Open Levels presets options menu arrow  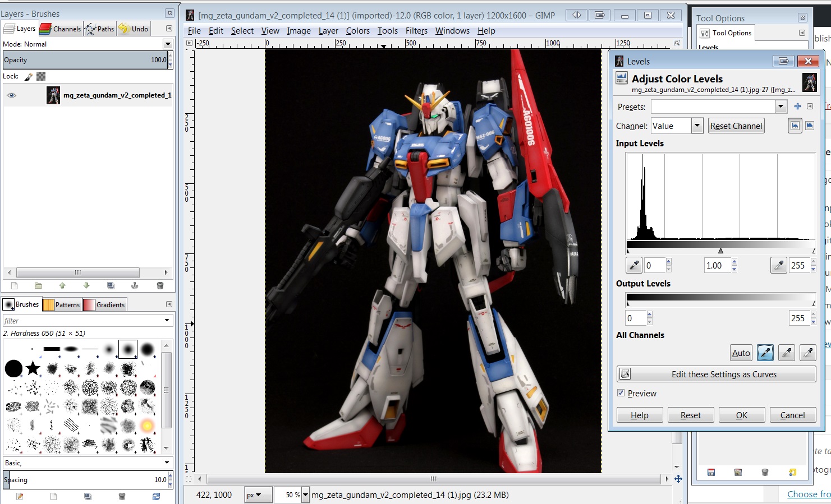click(x=810, y=107)
